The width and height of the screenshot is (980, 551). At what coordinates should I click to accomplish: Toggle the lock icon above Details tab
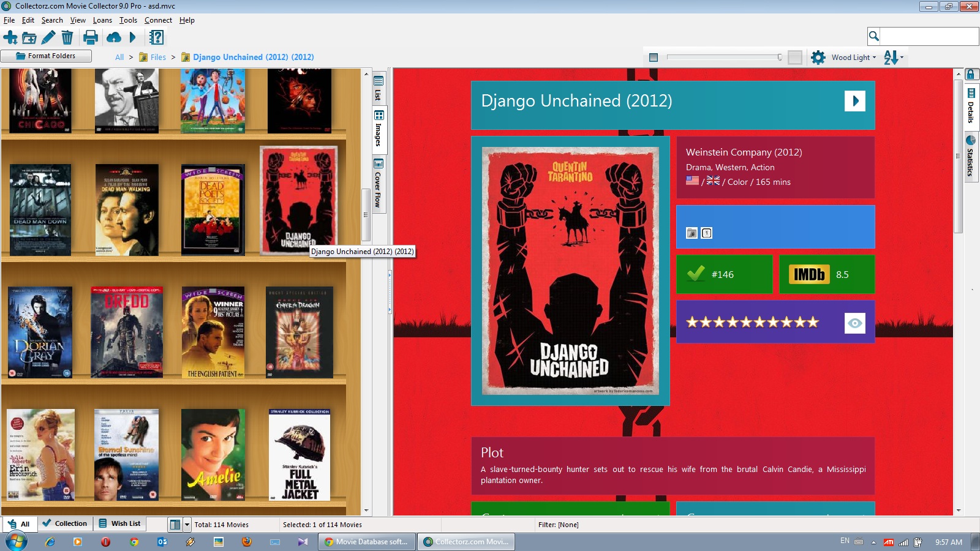click(x=971, y=75)
